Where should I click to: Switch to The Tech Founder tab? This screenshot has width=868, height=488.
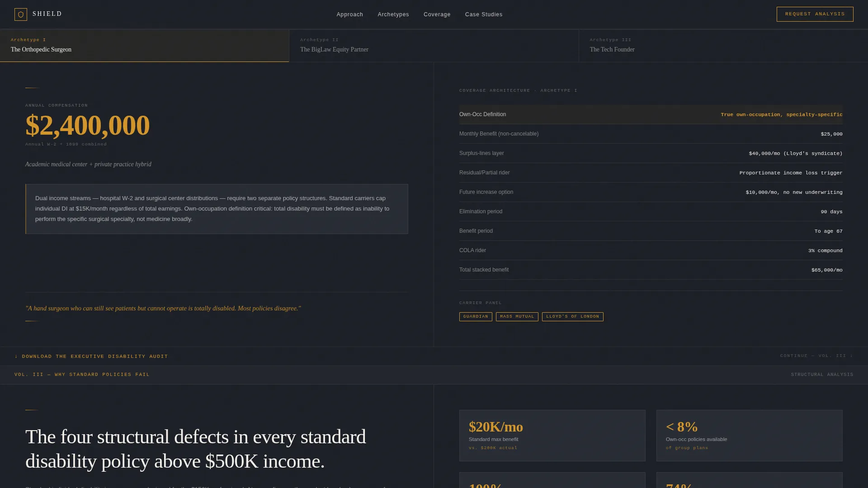coord(723,46)
